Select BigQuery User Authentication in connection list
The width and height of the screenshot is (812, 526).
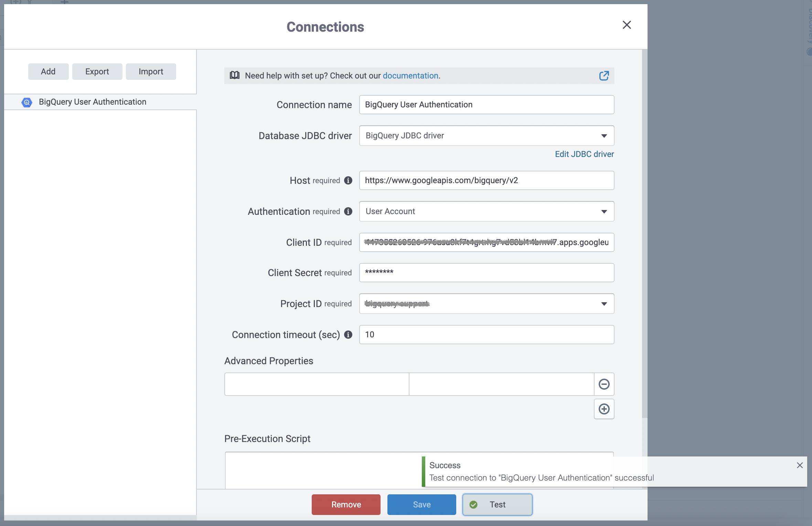(100, 102)
